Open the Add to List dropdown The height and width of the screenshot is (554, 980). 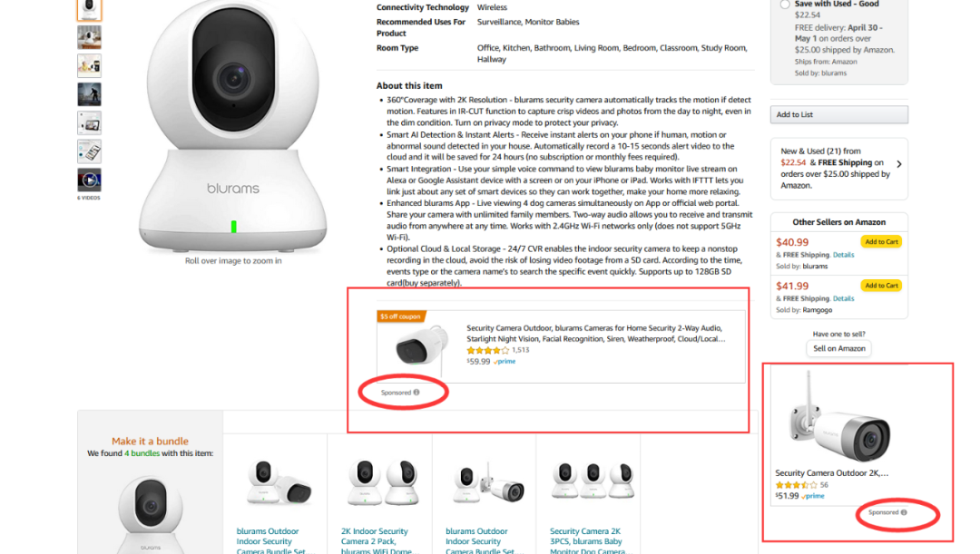pos(838,115)
